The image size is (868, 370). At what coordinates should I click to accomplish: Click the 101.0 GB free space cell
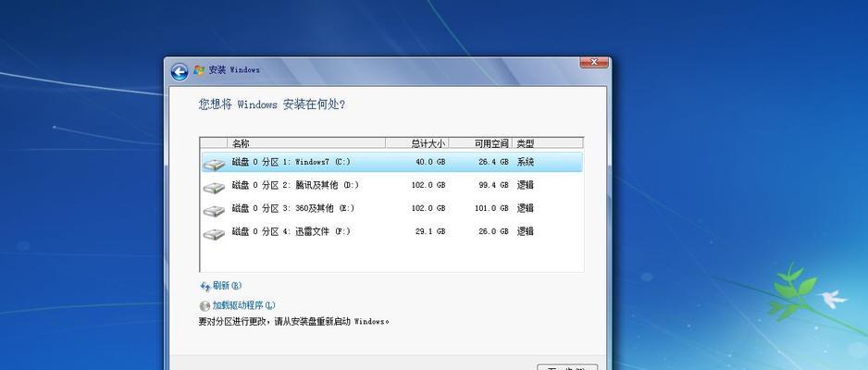click(x=491, y=208)
